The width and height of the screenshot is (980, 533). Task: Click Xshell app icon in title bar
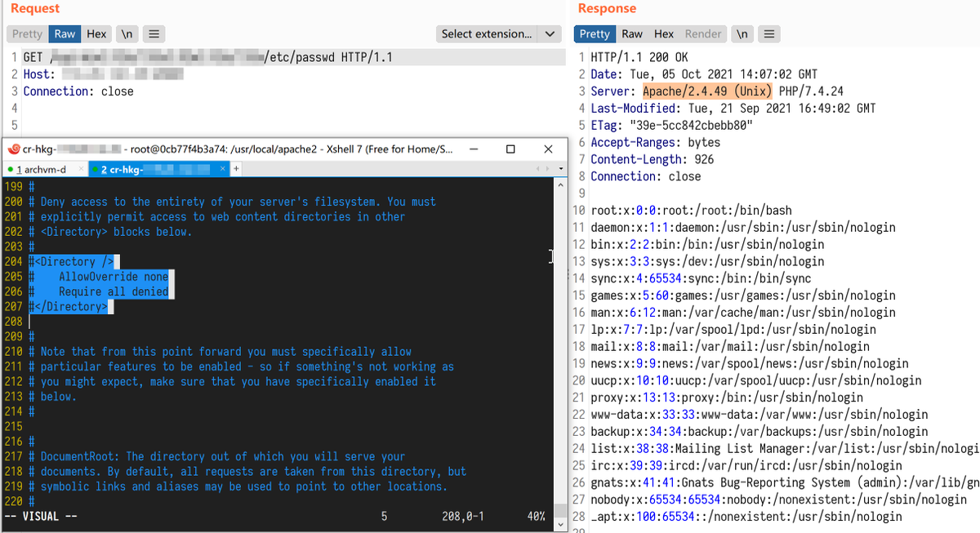pyautogui.click(x=14, y=149)
